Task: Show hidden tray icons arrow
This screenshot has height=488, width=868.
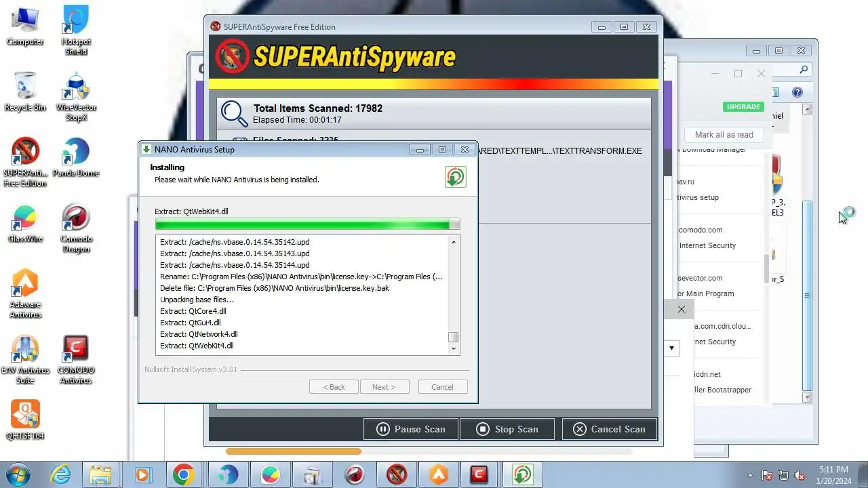Action: pyautogui.click(x=750, y=475)
